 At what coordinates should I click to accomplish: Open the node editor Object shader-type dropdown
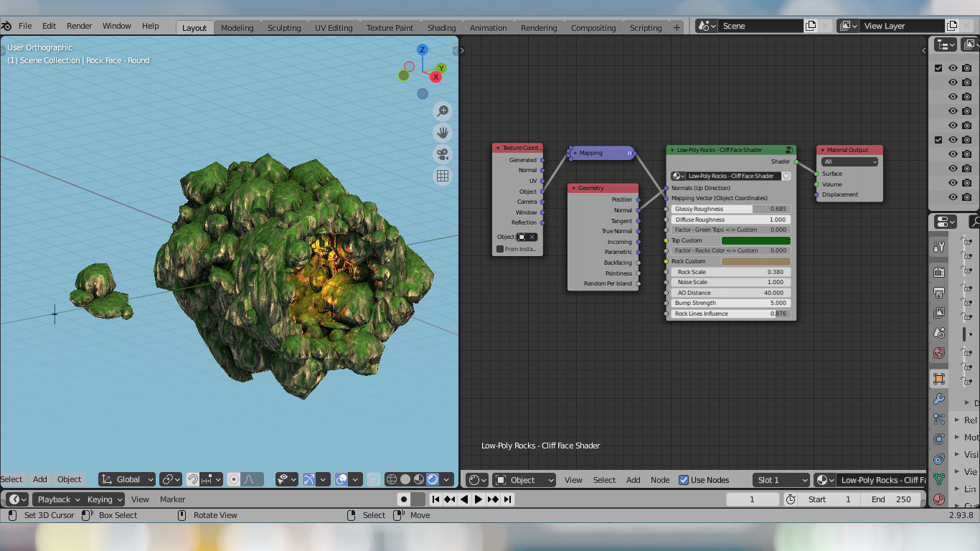pyautogui.click(x=524, y=480)
